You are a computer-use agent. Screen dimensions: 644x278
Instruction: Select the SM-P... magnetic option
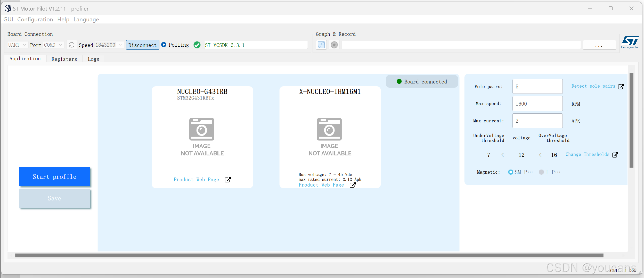point(510,172)
